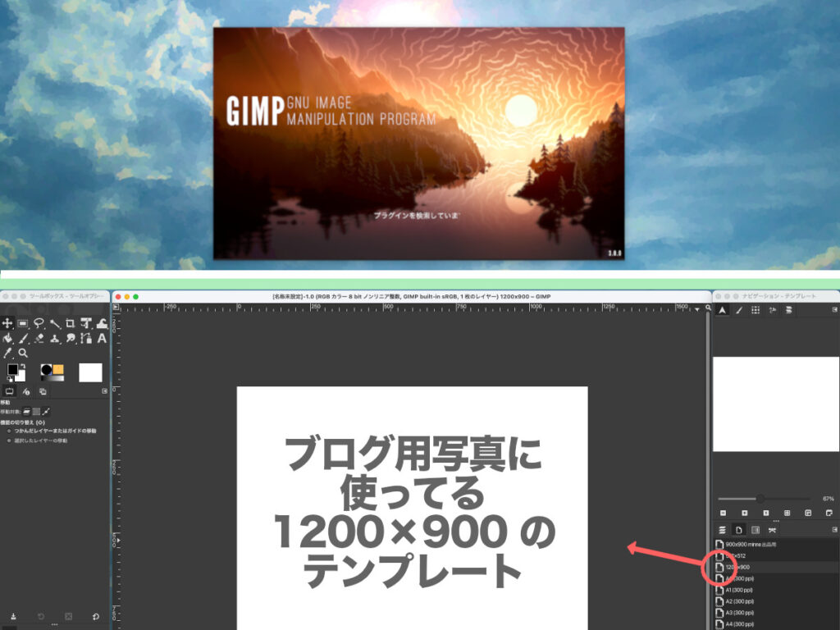840x630 pixels.
Task: Select the Free Select lasso tool
Action: tap(39, 323)
